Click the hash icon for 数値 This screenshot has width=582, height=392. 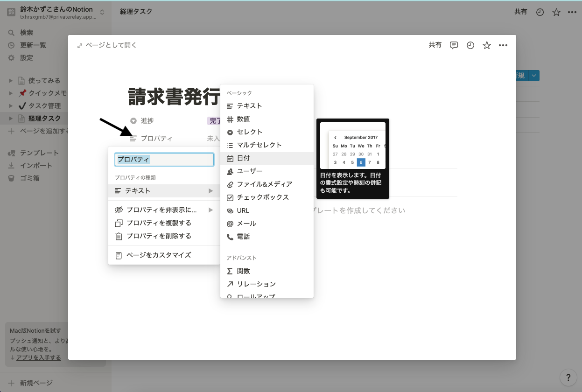point(230,119)
